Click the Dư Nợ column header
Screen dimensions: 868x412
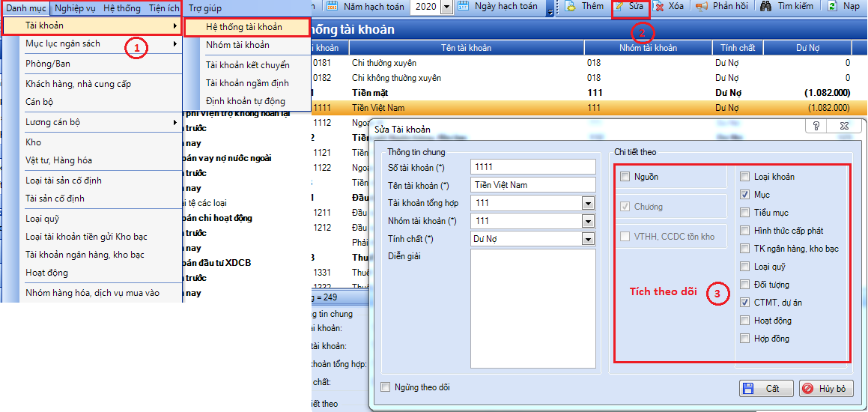pos(807,48)
